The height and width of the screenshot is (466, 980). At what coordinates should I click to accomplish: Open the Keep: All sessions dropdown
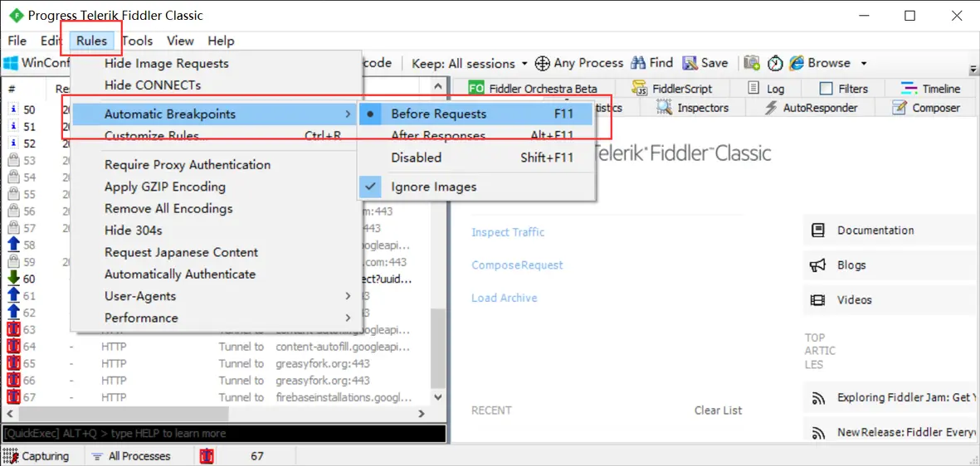(x=469, y=63)
